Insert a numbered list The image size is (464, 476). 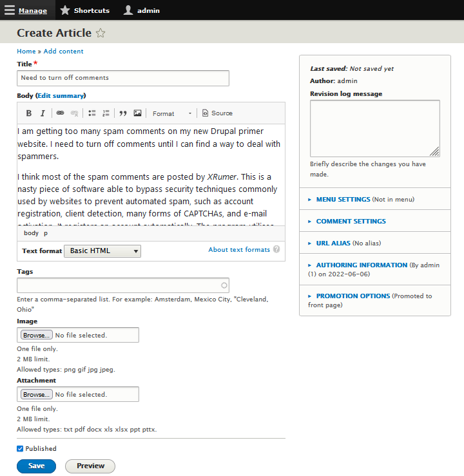pyautogui.click(x=106, y=113)
